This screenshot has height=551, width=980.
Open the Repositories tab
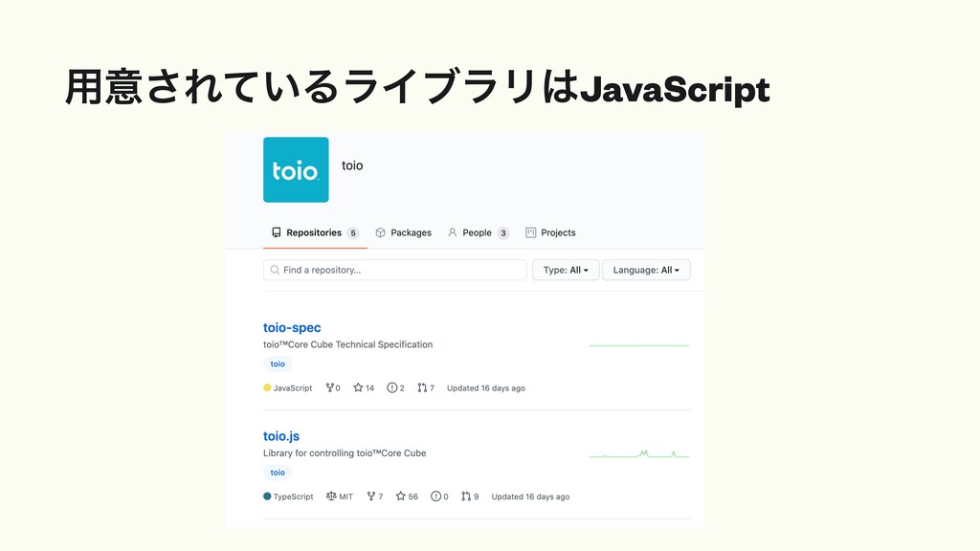click(315, 232)
